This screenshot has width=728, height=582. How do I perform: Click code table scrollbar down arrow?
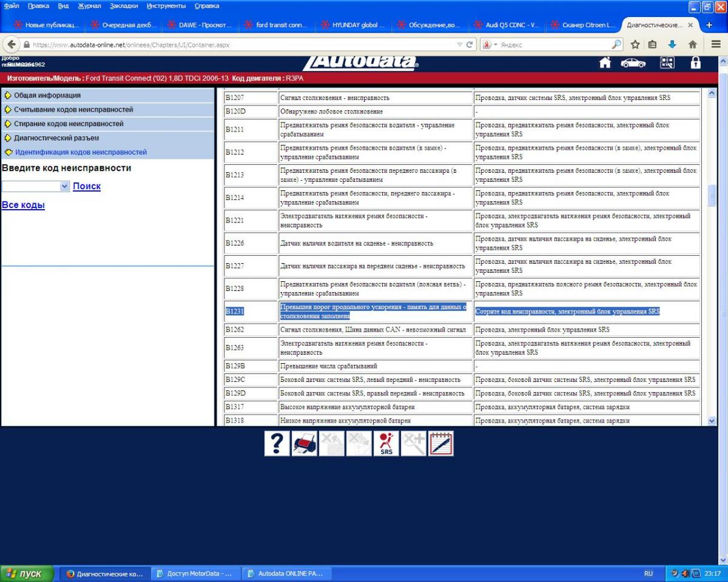[712, 421]
